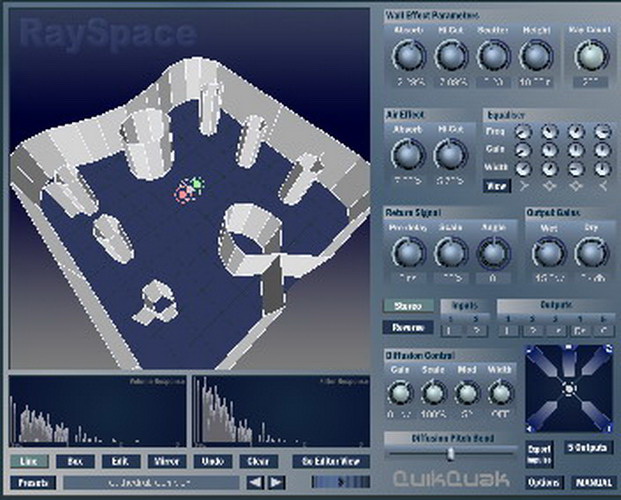Adjust Equaliser band 1 Width knob

523,168
